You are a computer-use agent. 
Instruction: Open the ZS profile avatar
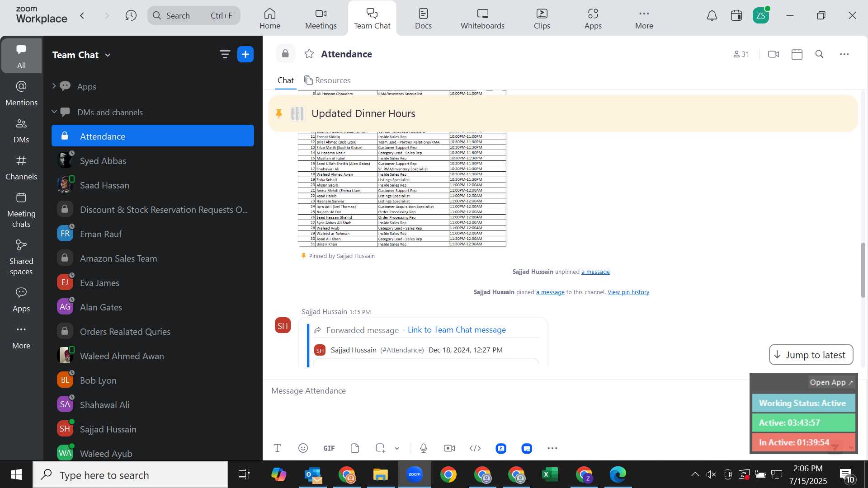pyautogui.click(x=761, y=16)
